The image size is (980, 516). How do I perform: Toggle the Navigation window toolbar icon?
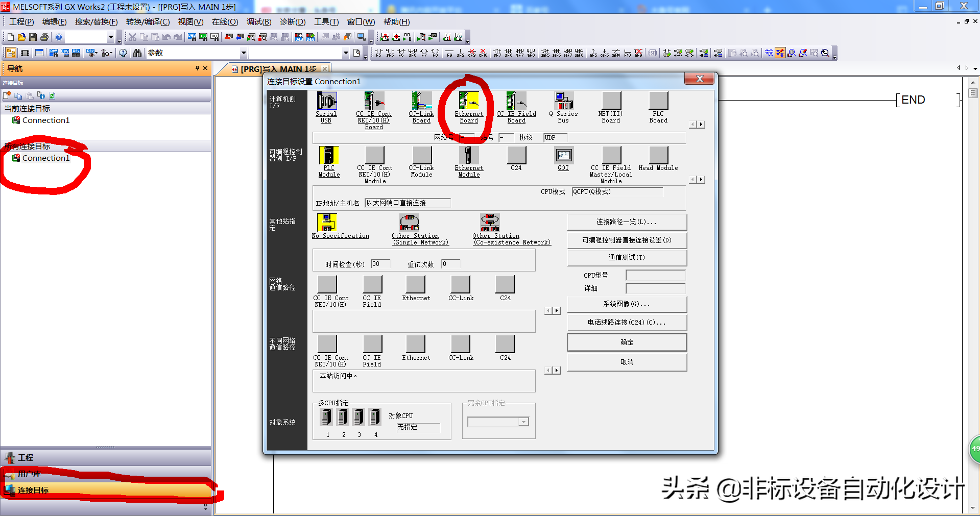11,53
